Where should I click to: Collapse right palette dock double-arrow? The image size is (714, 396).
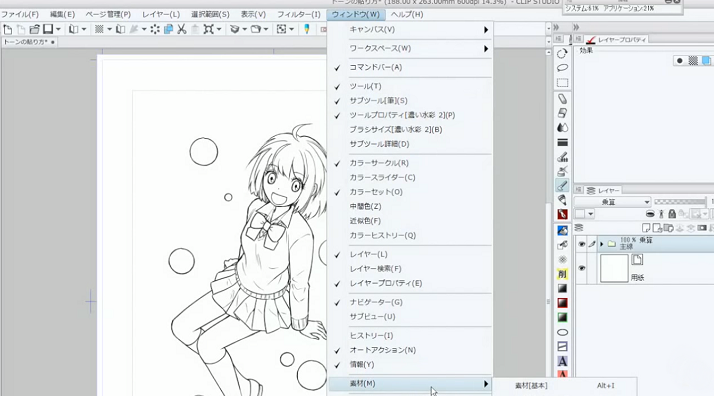(x=576, y=27)
